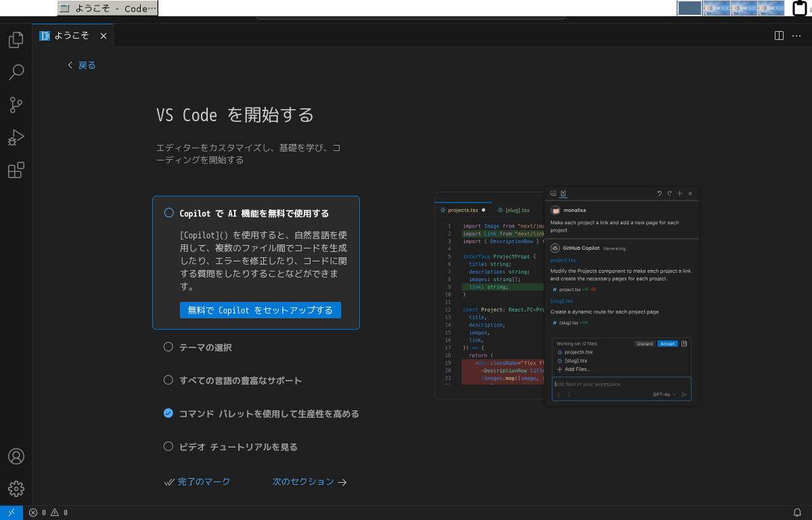Open the editor More Actions ellipsis

[x=796, y=35]
